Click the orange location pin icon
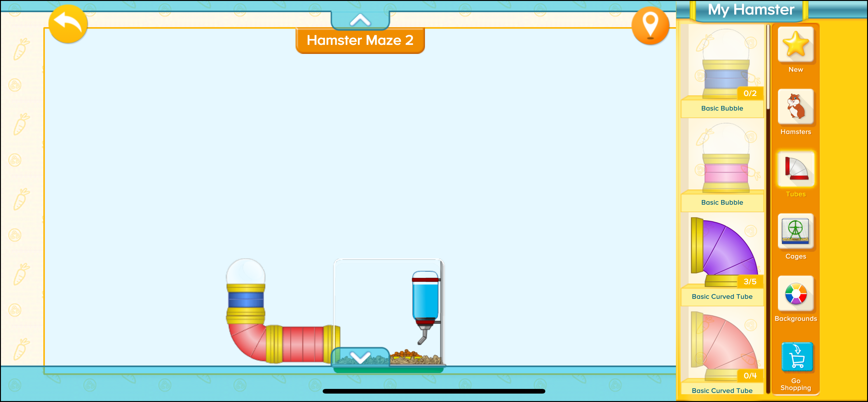 click(x=650, y=26)
